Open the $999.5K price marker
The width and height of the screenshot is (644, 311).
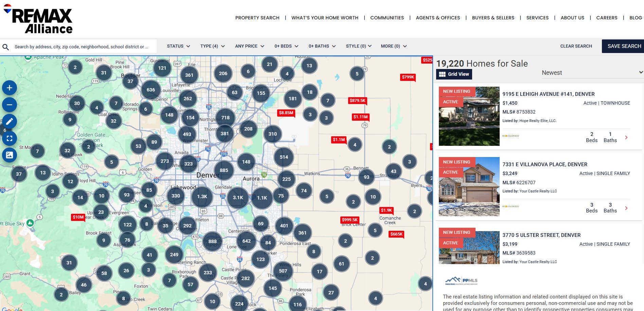coord(350,220)
